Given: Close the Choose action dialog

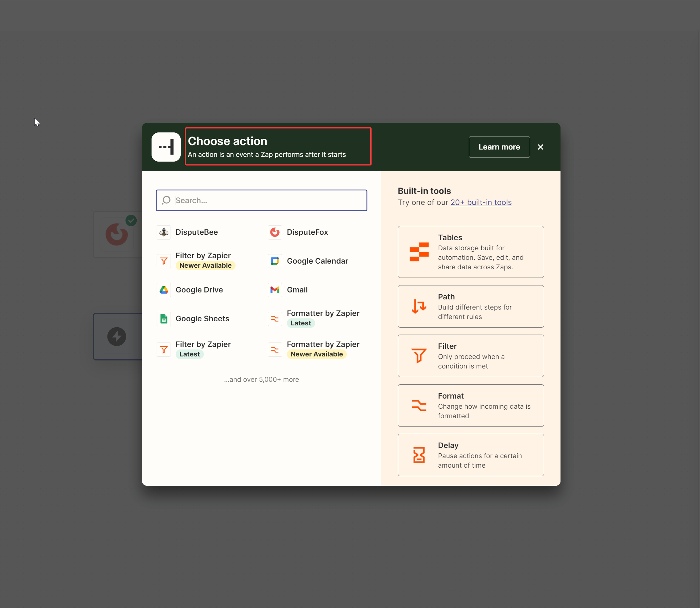Looking at the screenshot, I should [x=540, y=147].
